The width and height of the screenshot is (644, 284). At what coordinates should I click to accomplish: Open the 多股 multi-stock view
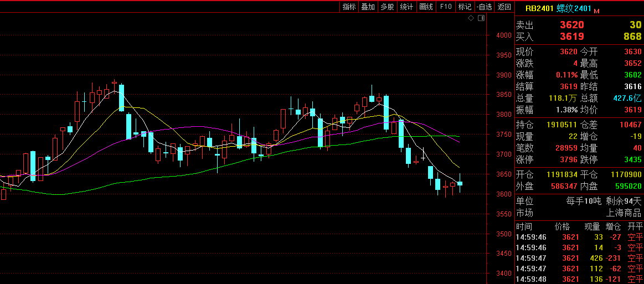[387, 7]
